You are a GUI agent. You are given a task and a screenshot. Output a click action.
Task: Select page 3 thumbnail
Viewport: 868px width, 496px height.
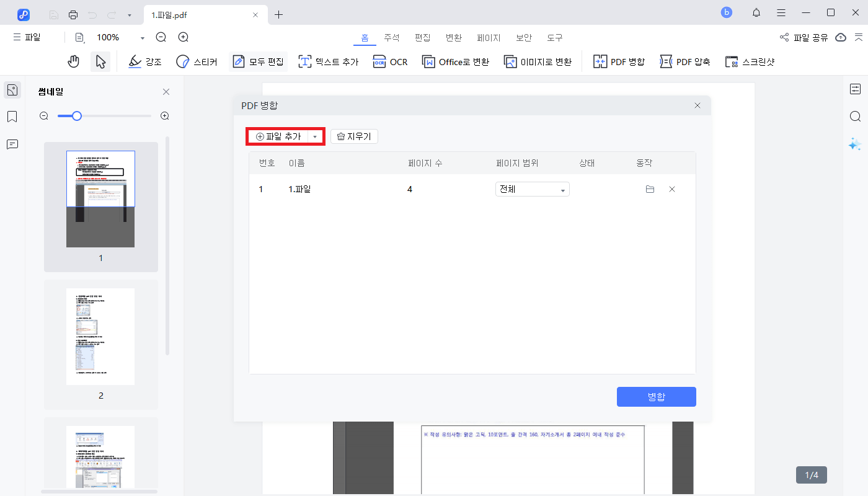click(x=100, y=453)
